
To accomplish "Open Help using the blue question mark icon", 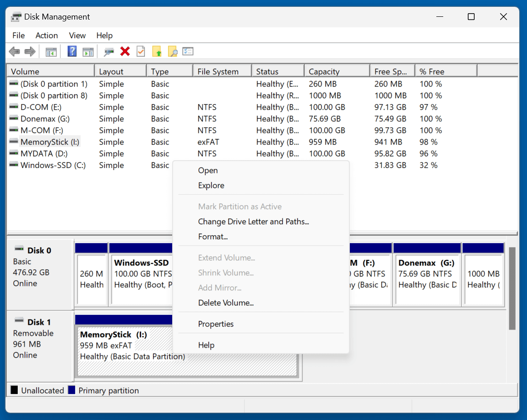I will pos(72,51).
